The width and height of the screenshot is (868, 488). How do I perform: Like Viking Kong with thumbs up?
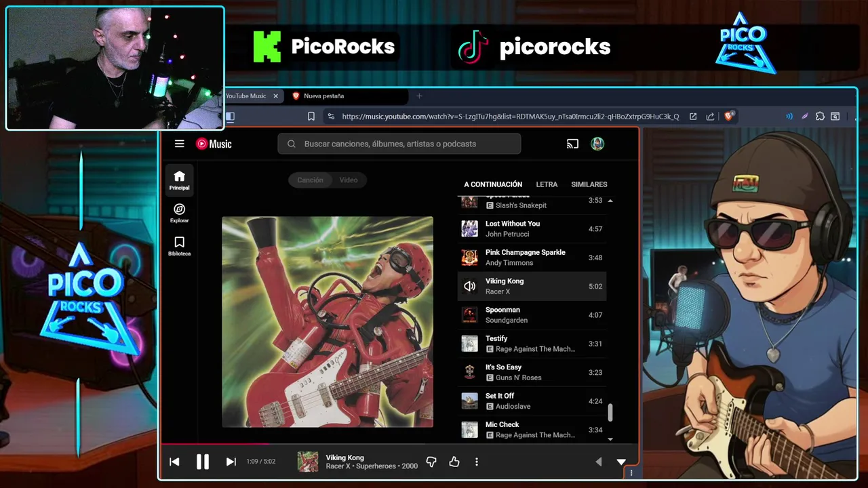(454, 462)
